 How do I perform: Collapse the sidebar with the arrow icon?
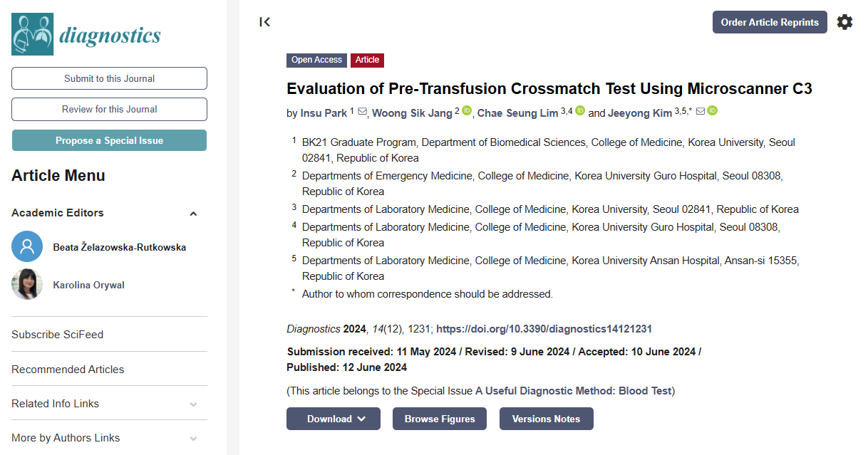tap(265, 22)
